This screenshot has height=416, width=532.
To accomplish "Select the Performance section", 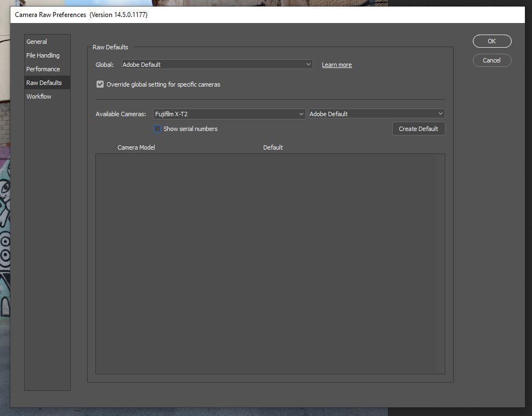I will (43, 69).
